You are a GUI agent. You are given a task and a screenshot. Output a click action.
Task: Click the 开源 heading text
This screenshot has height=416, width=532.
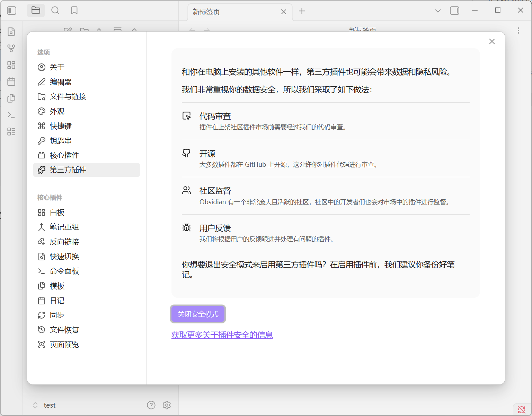pyautogui.click(x=207, y=154)
